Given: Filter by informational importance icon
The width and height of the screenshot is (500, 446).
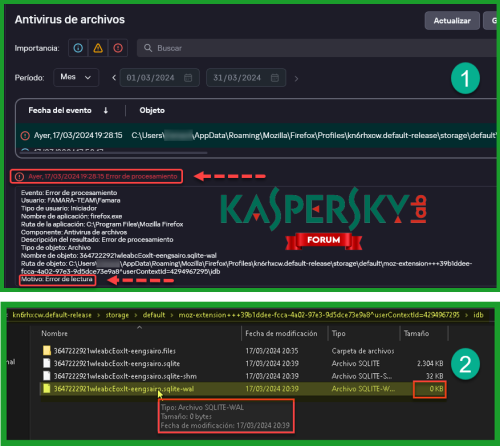Looking at the screenshot, I should tap(78, 48).
